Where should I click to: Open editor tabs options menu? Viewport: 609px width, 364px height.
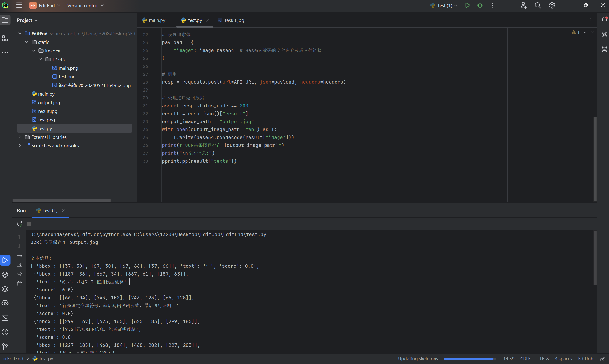[590, 20]
